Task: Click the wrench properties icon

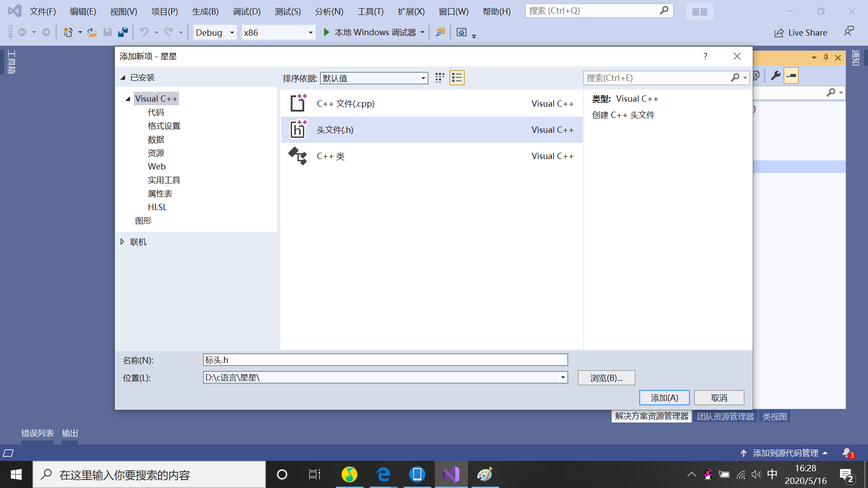Action: click(776, 75)
